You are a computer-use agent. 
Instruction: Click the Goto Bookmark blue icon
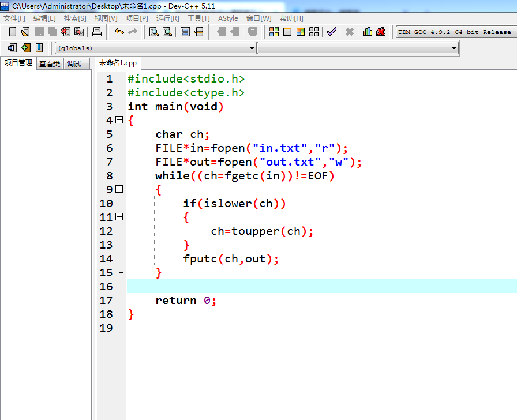39,48
